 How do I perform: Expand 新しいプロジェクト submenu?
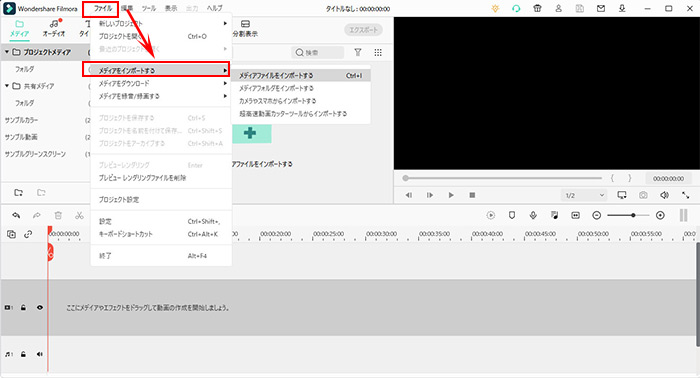(x=161, y=23)
